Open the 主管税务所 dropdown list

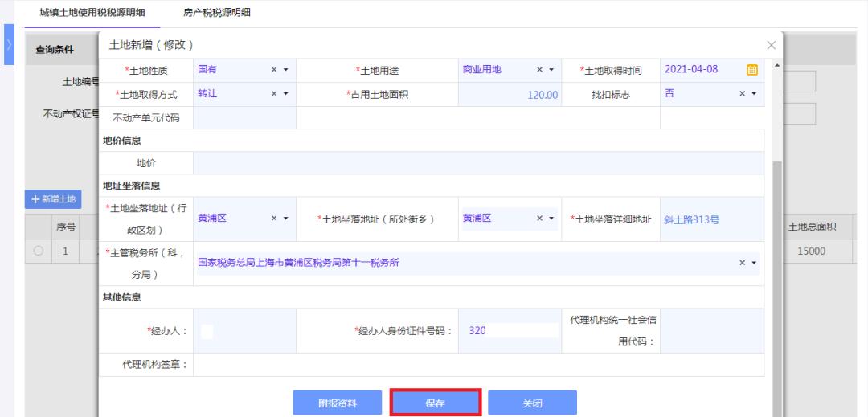[755, 263]
